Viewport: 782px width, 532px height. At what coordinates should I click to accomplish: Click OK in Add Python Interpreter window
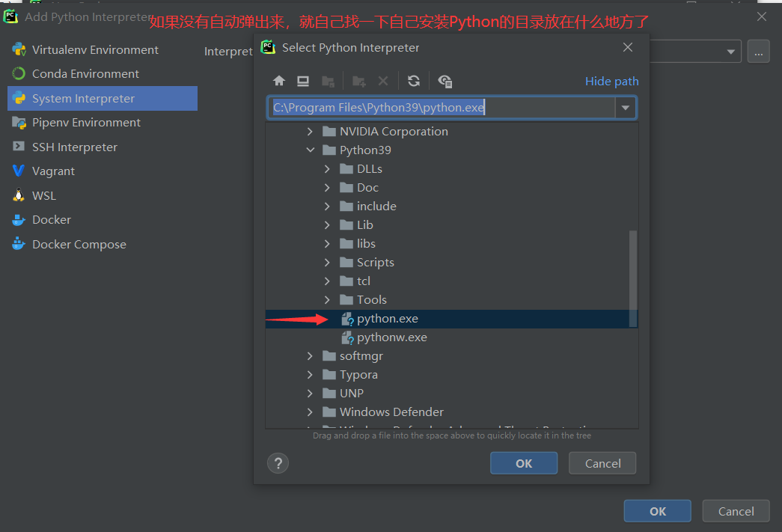click(657, 511)
